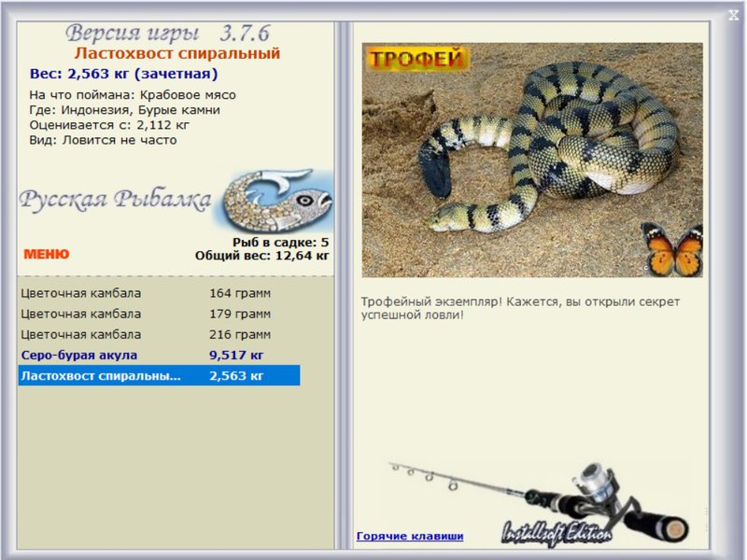The height and width of the screenshot is (560, 747).
Task: Click the Версия игры 3.7.6 heading
Action: pos(167,33)
